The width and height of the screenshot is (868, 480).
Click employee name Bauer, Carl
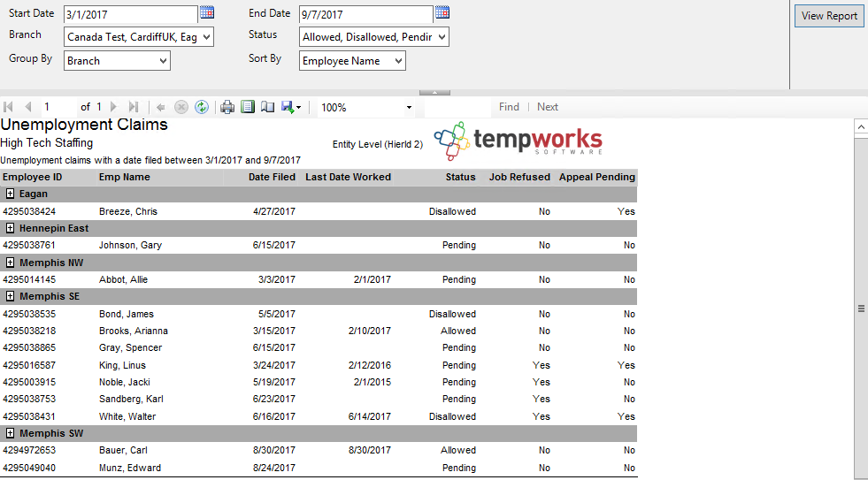(123, 450)
